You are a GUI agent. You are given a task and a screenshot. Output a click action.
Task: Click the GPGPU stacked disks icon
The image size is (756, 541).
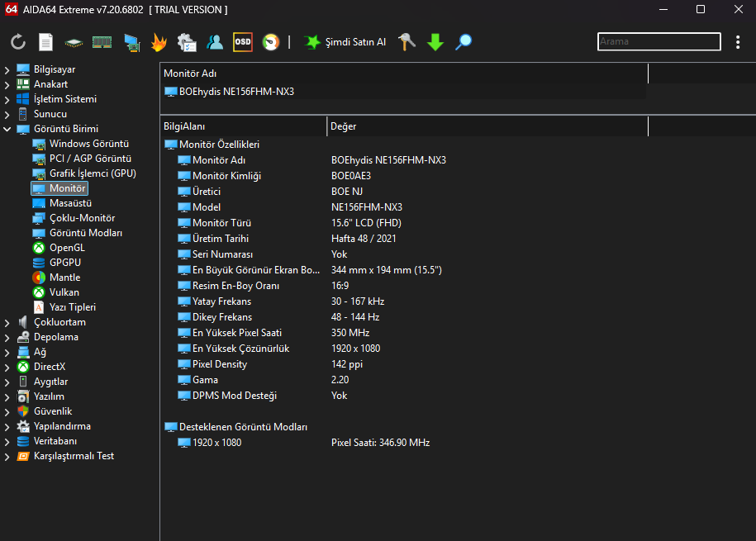(x=39, y=263)
